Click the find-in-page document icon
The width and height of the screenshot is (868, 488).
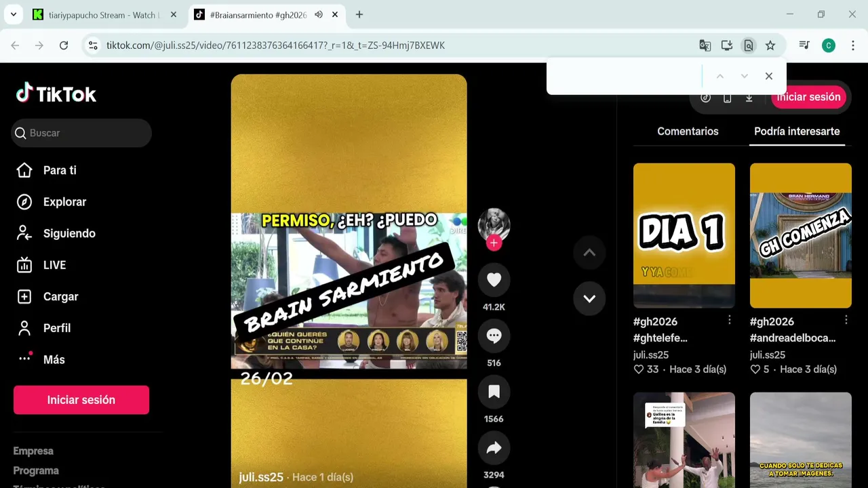coord(749,45)
